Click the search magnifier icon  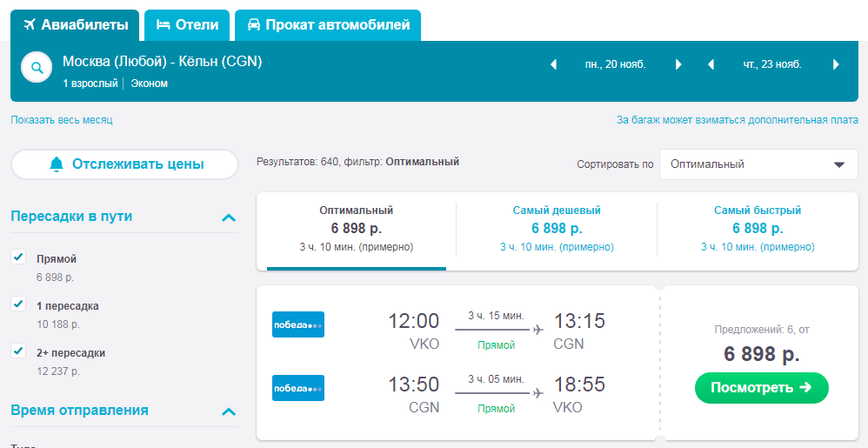37,68
